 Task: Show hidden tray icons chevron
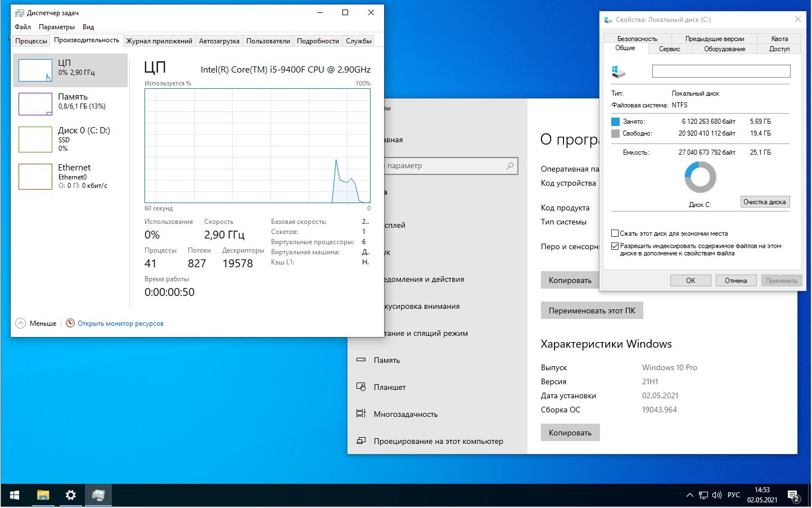tap(689, 496)
